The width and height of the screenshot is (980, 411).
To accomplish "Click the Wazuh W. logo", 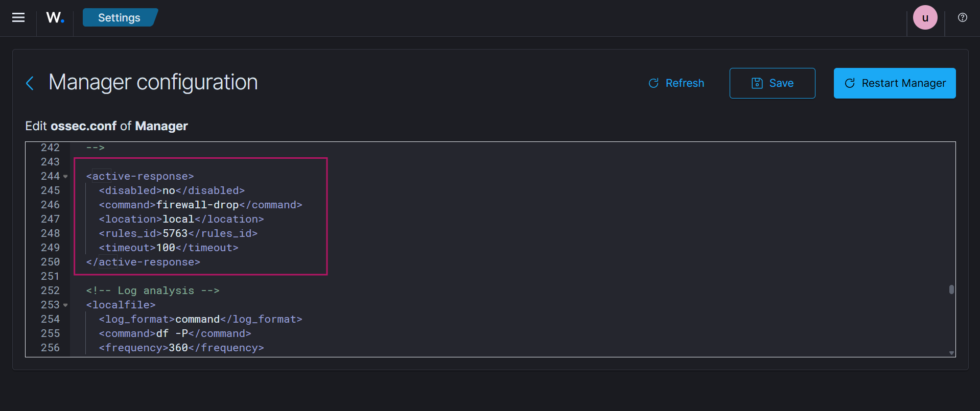I will 55,18.
